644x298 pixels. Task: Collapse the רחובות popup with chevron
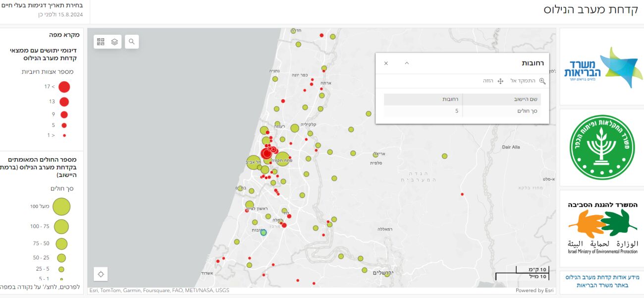[x=407, y=63]
